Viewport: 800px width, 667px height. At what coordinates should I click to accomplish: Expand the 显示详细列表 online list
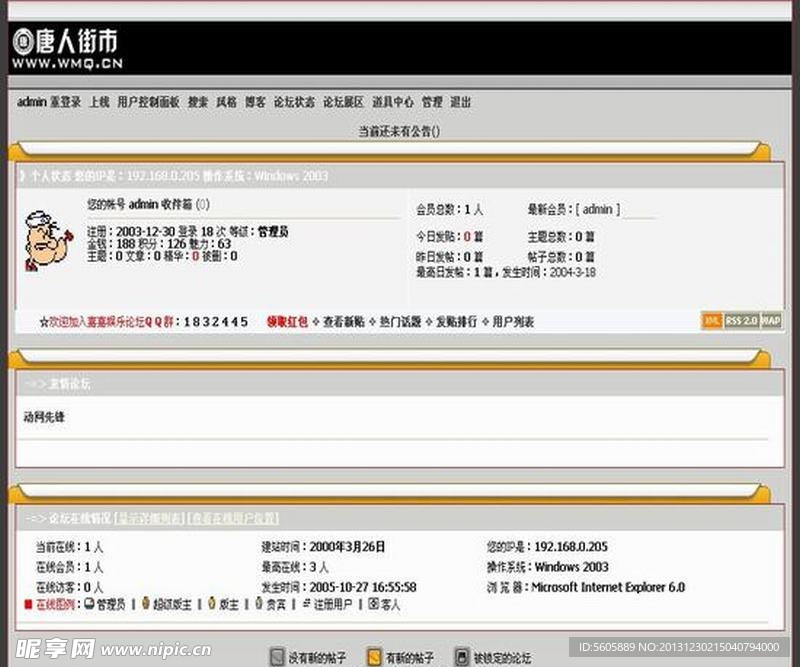click(150, 518)
